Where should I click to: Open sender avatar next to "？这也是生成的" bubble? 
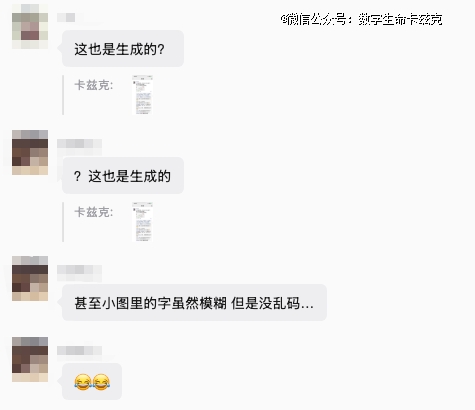[30, 152]
